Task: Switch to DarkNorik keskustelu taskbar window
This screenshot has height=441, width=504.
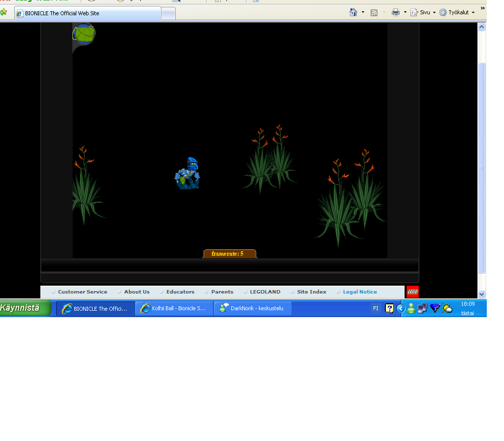Action: [x=253, y=308]
